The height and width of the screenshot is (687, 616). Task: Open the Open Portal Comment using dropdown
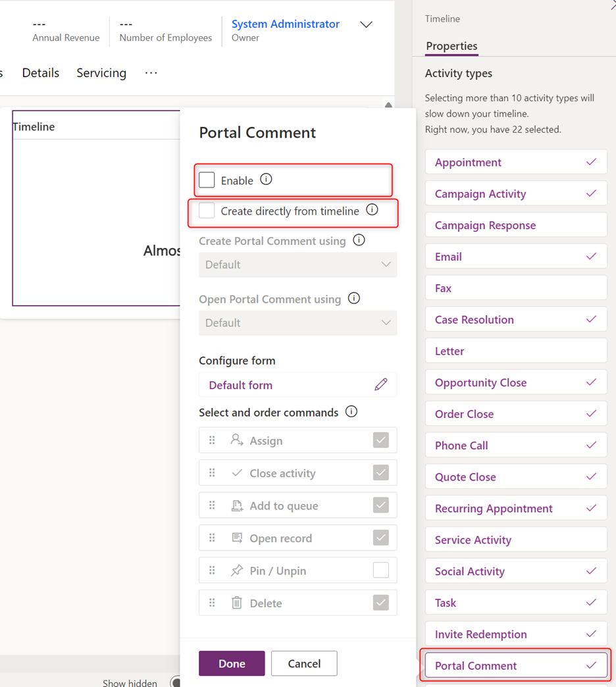(297, 323)
